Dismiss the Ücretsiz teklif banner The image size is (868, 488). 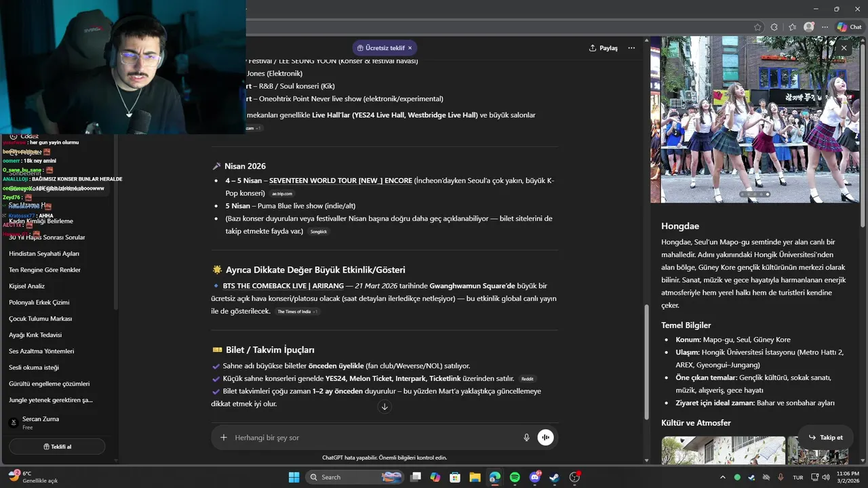tap(410, 48)
